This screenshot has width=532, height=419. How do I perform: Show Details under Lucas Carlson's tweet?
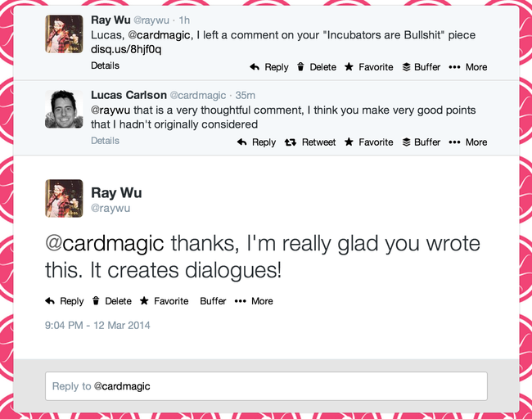pyautogui.click(x=105, y=141)
